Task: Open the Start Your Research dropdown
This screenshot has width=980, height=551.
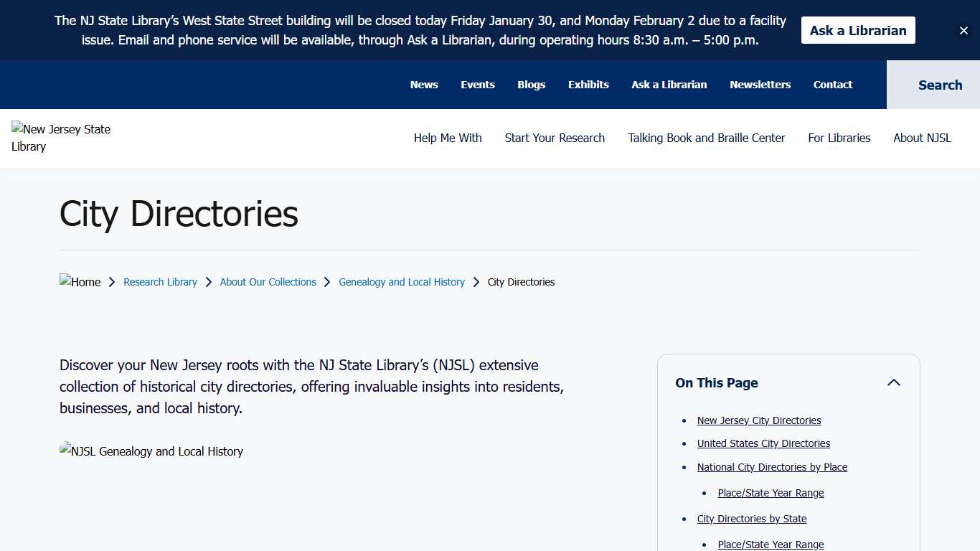Action: 555,138
